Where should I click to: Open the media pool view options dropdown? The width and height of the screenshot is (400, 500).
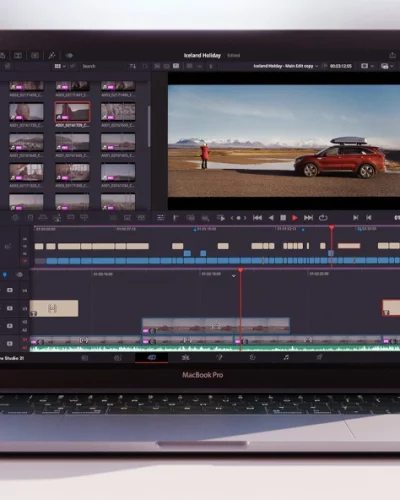[x=60, y=66]
